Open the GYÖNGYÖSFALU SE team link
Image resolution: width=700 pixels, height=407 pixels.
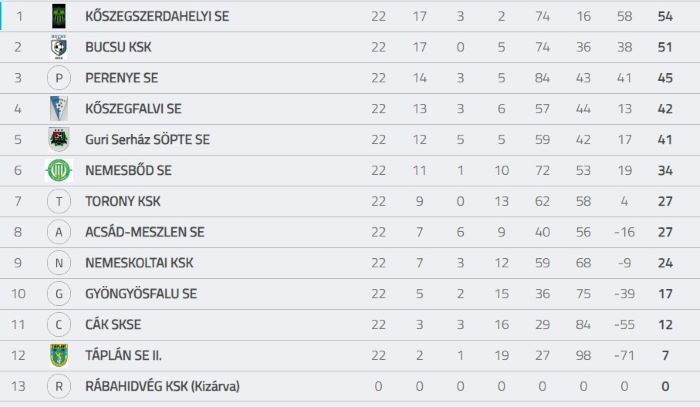[141, 294]
